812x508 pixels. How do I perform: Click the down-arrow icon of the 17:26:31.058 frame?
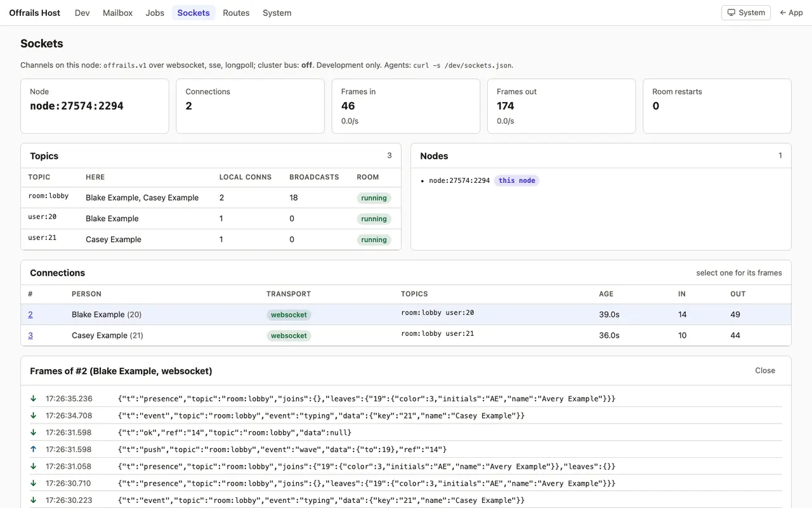(x=33, y=466)
